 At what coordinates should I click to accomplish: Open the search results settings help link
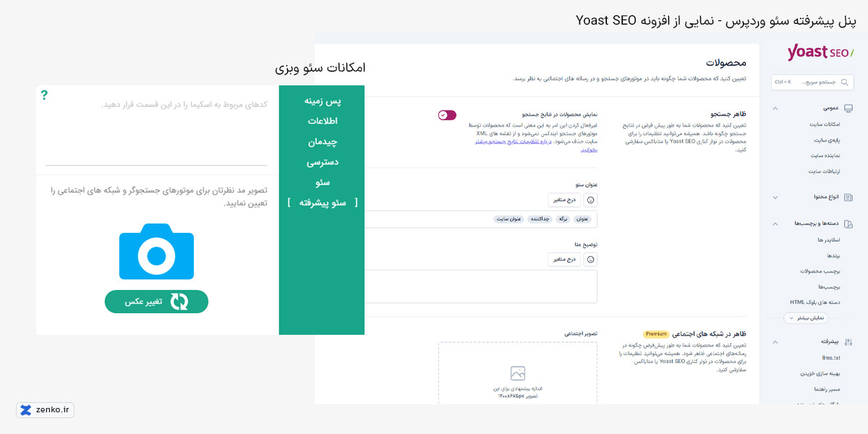[x=506, y=145]
